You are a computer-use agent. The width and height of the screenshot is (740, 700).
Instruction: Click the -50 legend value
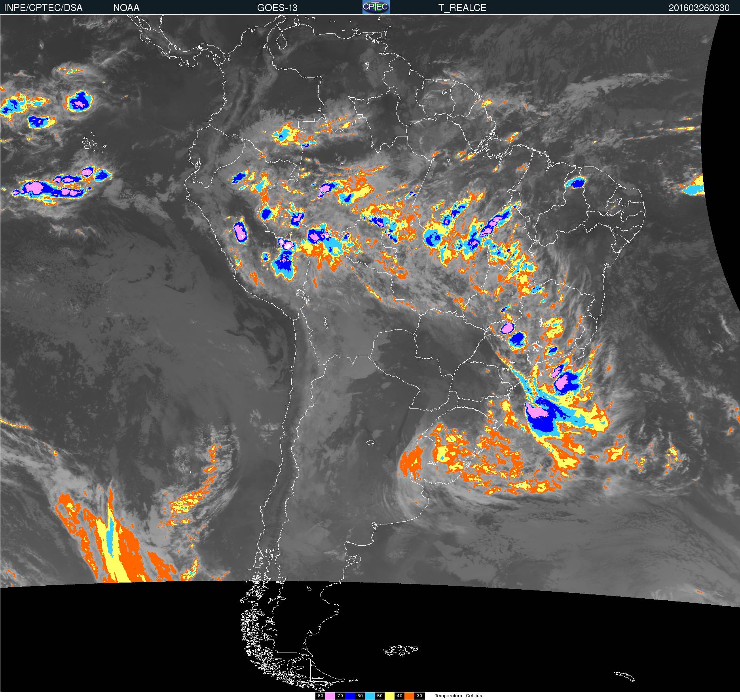[x=379, y=696]
